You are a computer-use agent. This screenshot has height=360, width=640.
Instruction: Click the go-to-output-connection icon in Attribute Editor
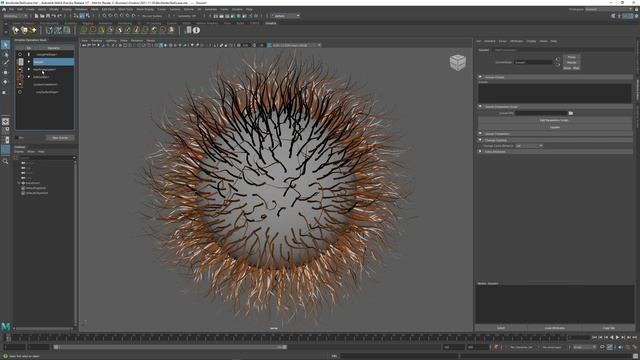coord(558,64)
